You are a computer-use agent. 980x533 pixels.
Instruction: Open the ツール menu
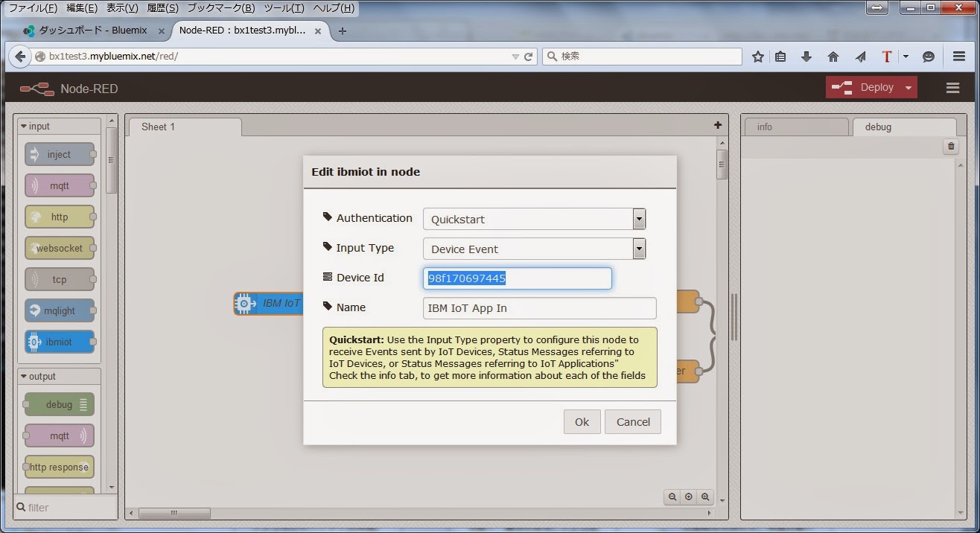pyautogui.click(x=284, y=8)
